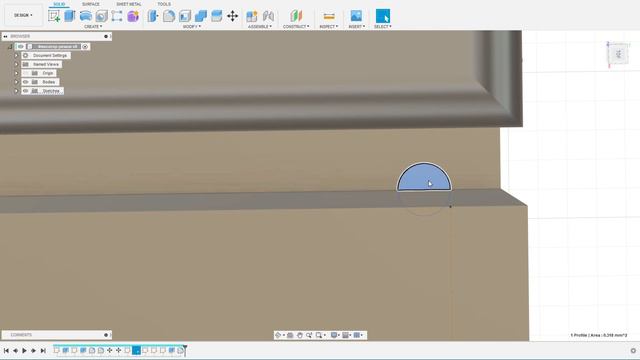Play the timeline
This screenshot has height=360, width=640.
coord(24,351)
